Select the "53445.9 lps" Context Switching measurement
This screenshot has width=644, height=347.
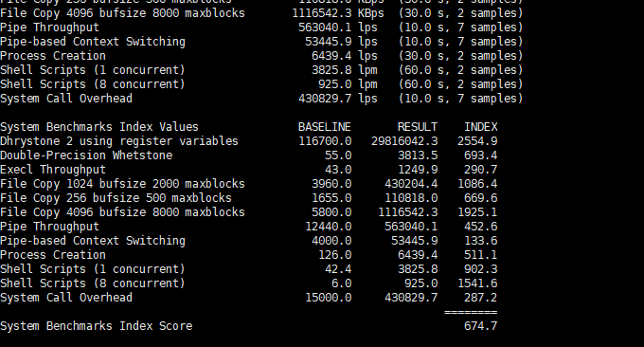(x=341, y=42)
